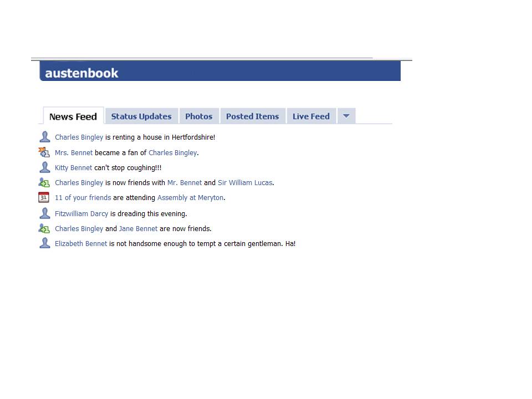Viewport: 532px width, 399px height.
Task: Open Charles Bingley link in Jane Bennet story
Action: (79, 229)
